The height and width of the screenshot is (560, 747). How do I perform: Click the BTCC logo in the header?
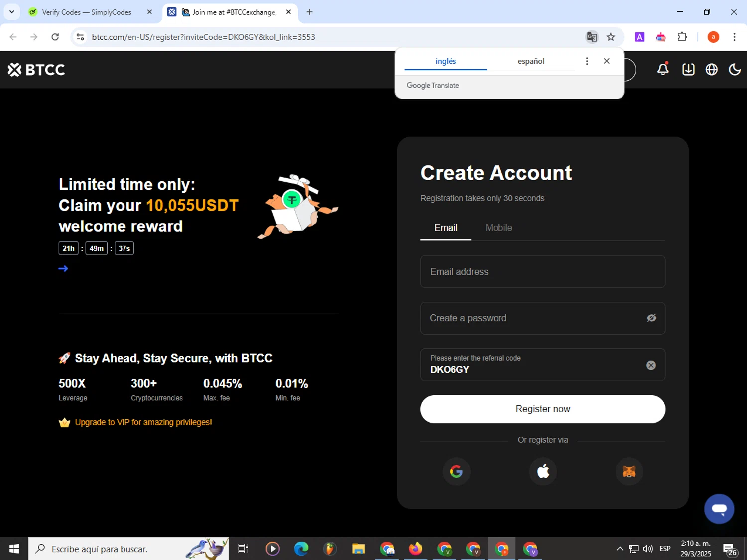pos(36,70)
